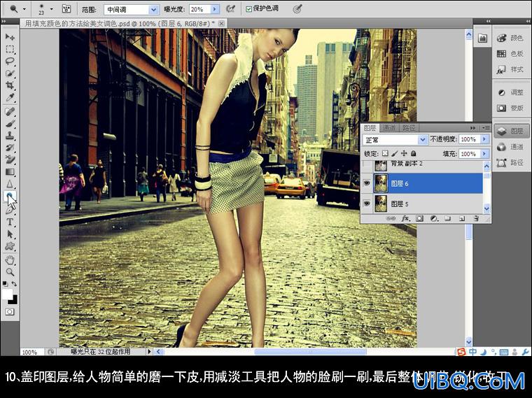
Task: Select the Move tool
Action: click(10, 36)
